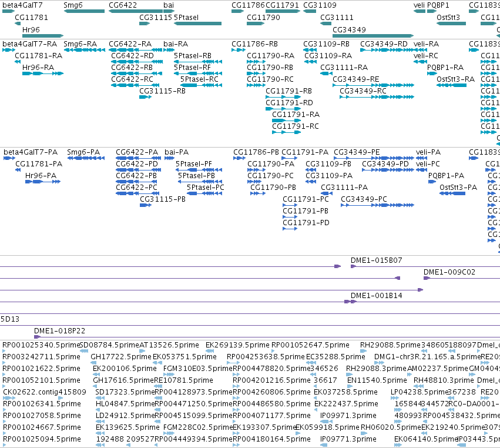Open the RP001025340.5prime EST label

tap(41, 345)
